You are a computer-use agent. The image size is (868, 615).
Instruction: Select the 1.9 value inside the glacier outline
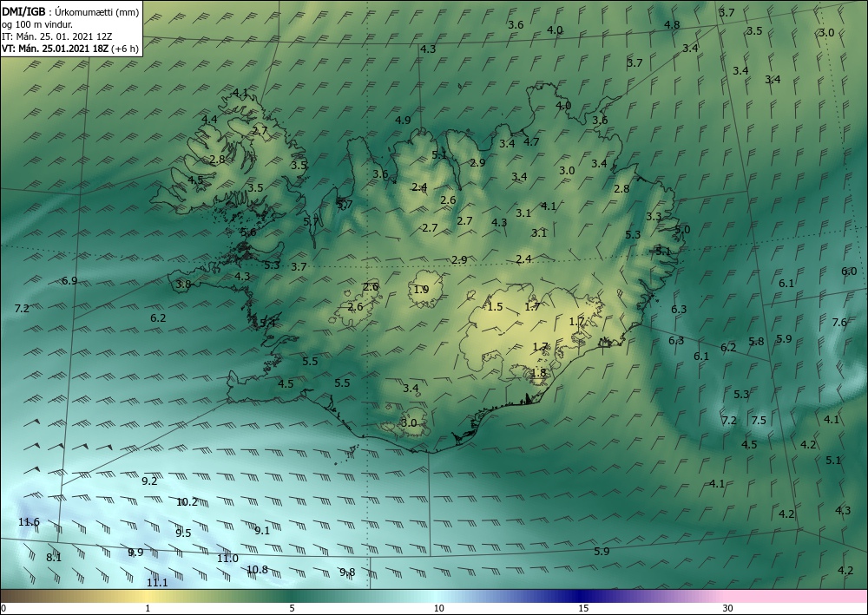click(421, 289)
